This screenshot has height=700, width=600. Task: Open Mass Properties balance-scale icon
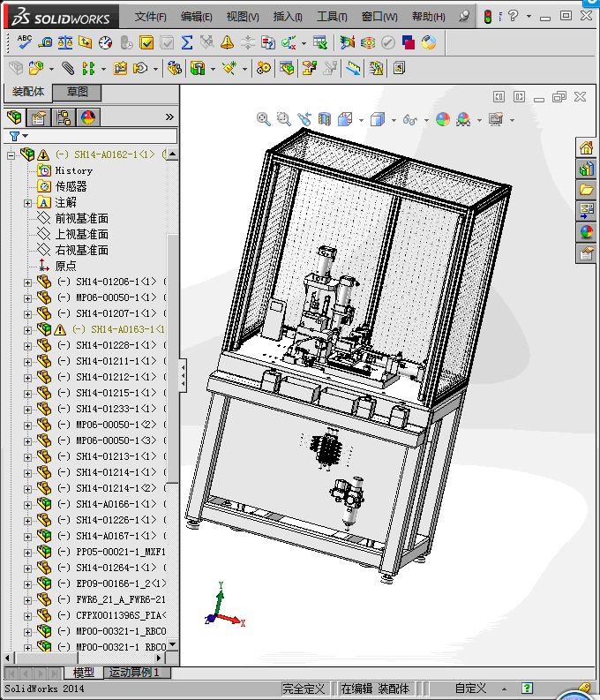[x=65, y=42]
